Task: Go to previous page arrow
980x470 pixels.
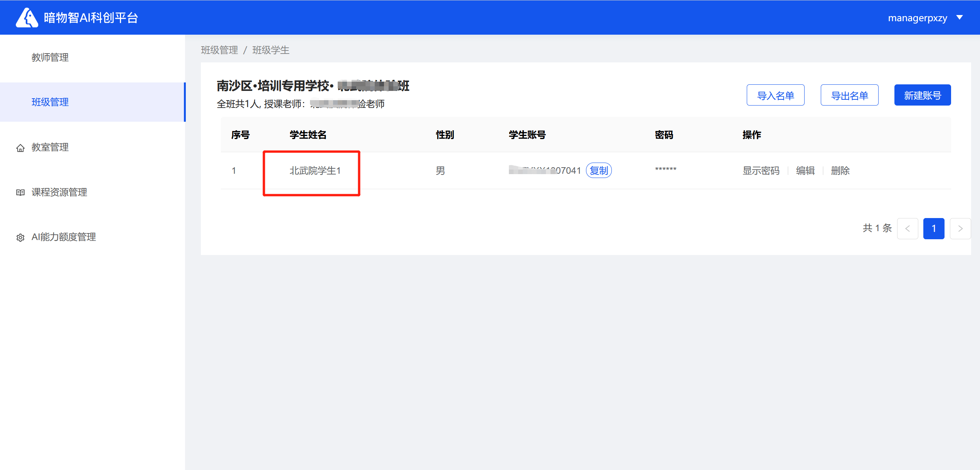Action: pos(907,228)
